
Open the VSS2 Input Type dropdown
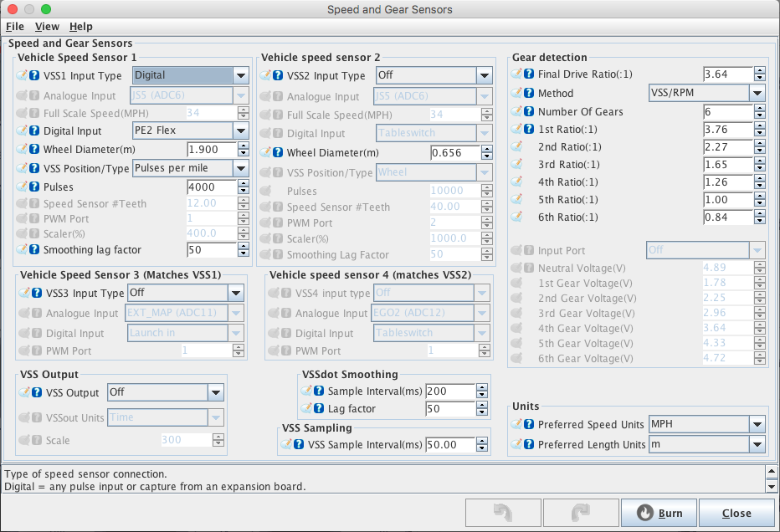point(483,75)
